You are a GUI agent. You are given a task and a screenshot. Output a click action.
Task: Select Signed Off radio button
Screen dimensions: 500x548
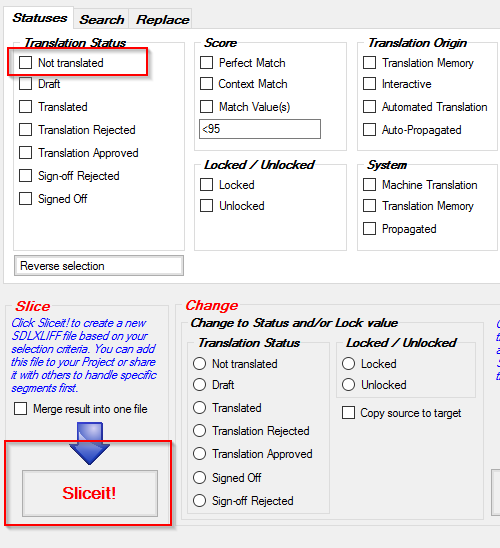point(200,477)
